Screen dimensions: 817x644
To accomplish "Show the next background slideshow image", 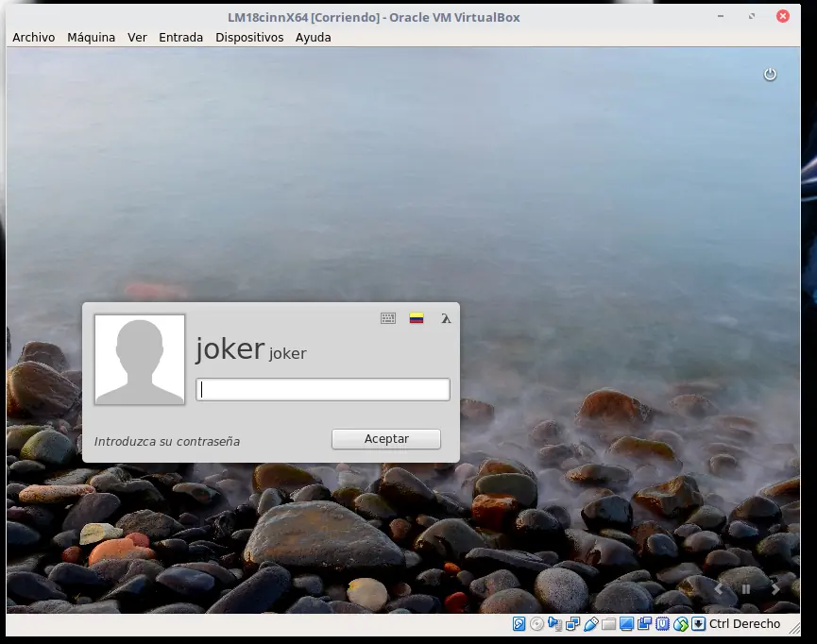I will pos(775,589).
